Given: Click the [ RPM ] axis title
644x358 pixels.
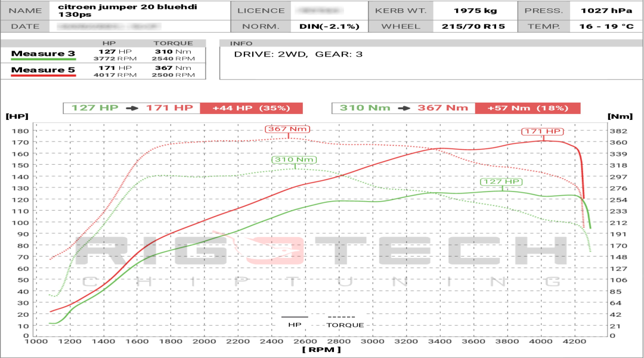Looking at the screenshot, I should pyautogui.click(x=321, y=350).
